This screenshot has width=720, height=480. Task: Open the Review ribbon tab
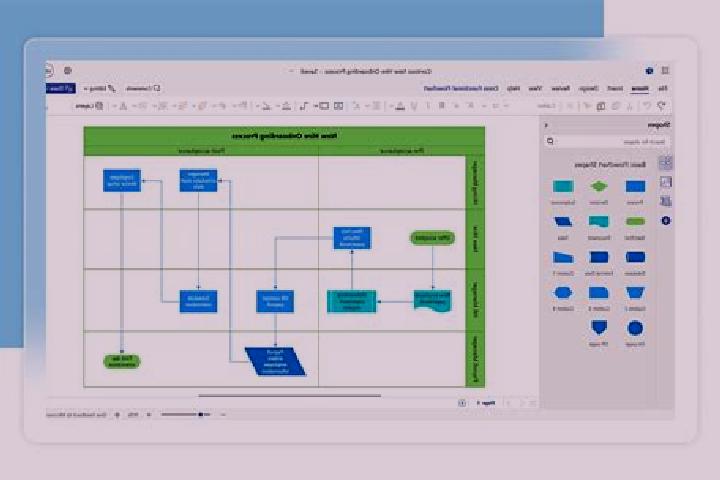(x=560, y=88)
